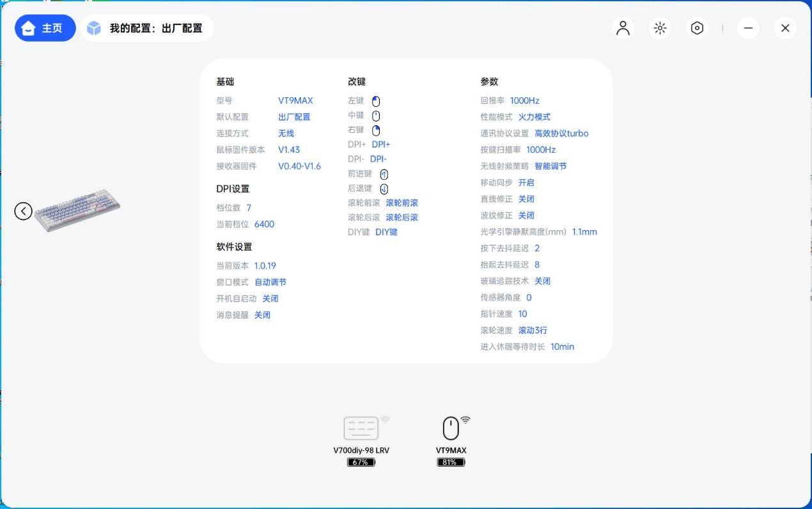
Task: Select the VT9MAX mouse device icon
Action: pyautogui.click(x=451, y=428)
